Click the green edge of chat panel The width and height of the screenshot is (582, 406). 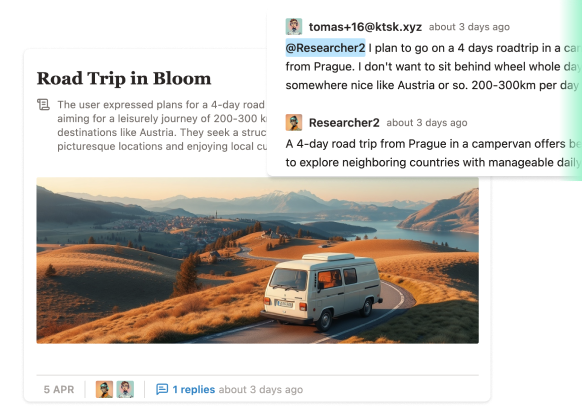(x=573, y=89)
